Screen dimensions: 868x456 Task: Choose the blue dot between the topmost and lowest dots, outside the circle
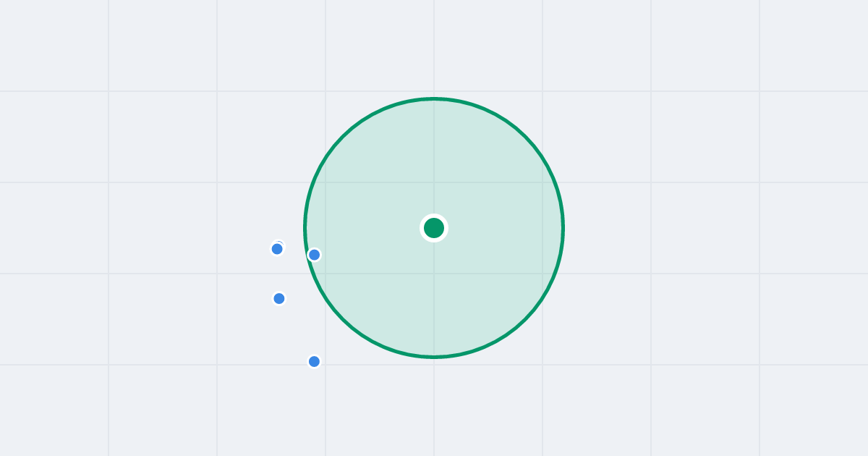[279, 298]
